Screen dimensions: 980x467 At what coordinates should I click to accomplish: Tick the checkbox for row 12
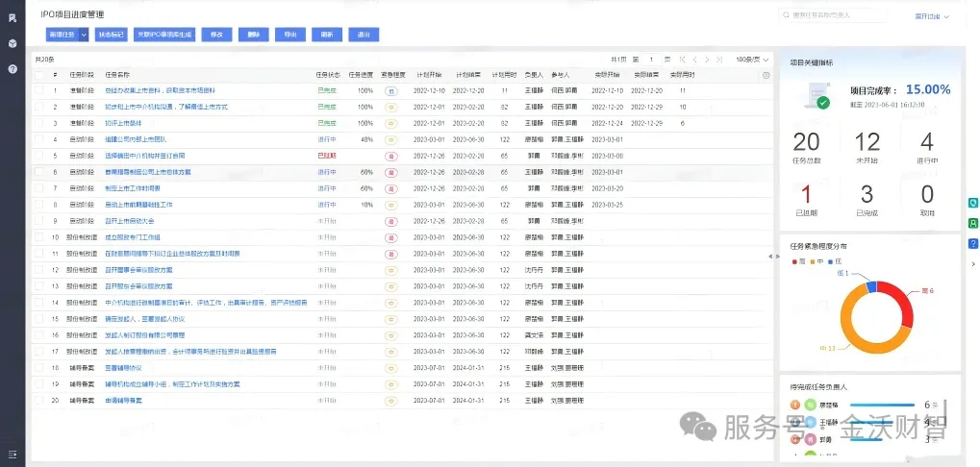38,270
